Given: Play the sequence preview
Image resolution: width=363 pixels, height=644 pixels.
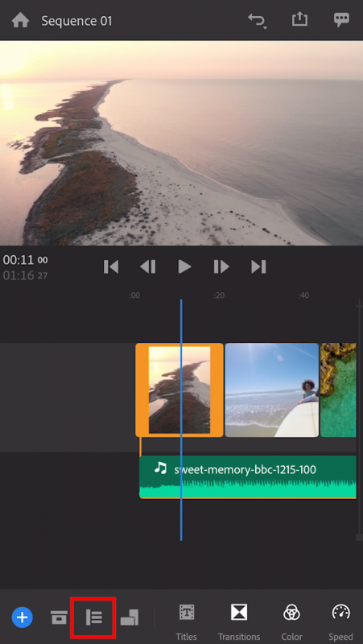Looking at the screenshot, I should [x=184, y=267].
